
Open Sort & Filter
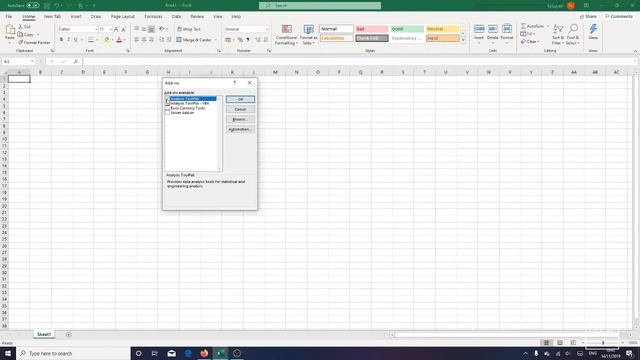[x=558, y=34]
